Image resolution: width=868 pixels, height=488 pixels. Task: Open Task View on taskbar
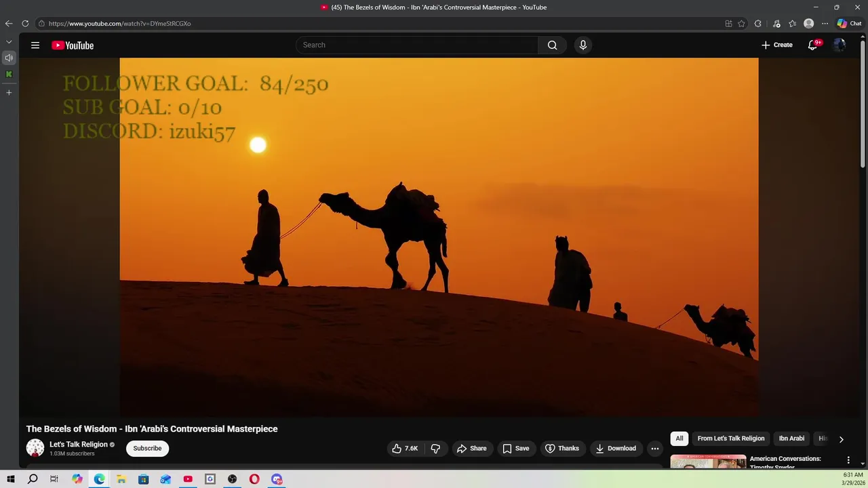54,479
